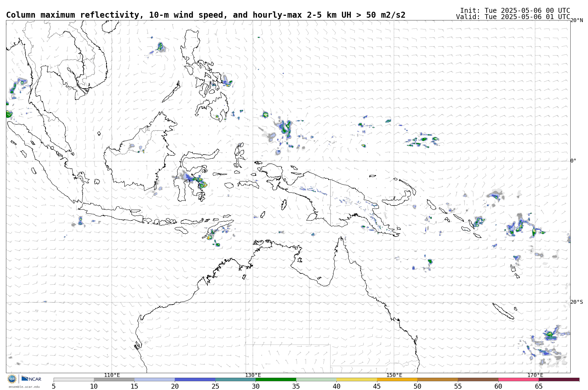Image resolution: width=588 pixels, height=390 pixels.
Task: Click the 10-15 gray colorbar segment
Action: (x=114, y=379)
